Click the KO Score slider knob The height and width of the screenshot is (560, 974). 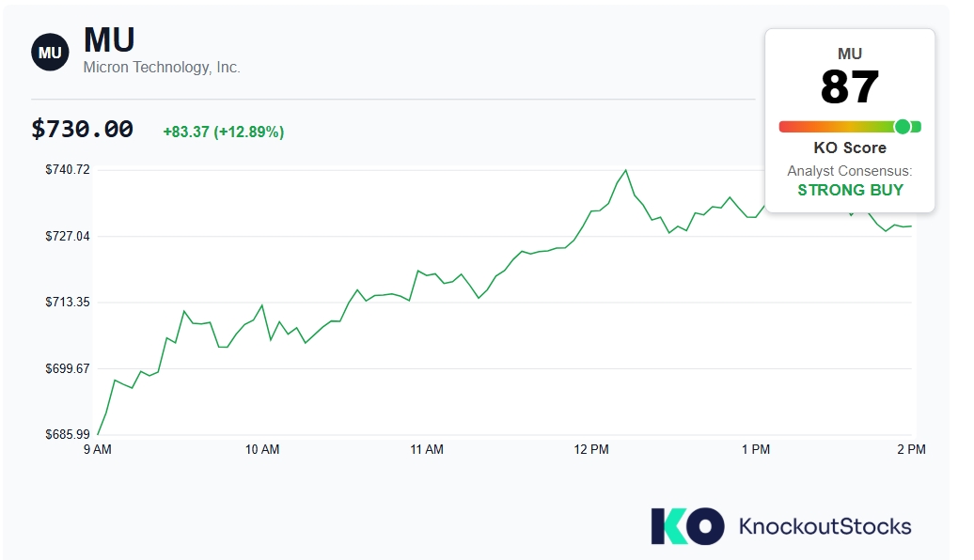click(902, 127)
